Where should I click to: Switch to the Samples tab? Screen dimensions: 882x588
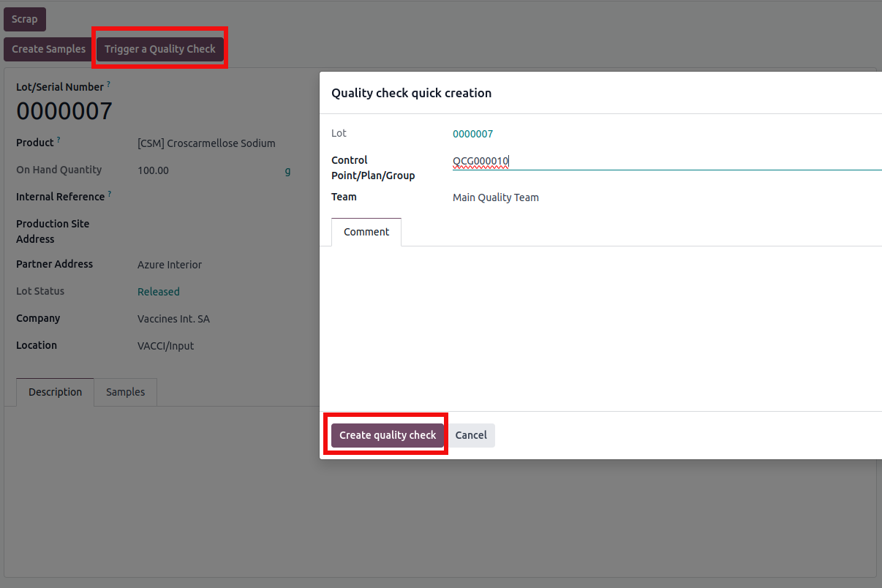pos(125,392)
